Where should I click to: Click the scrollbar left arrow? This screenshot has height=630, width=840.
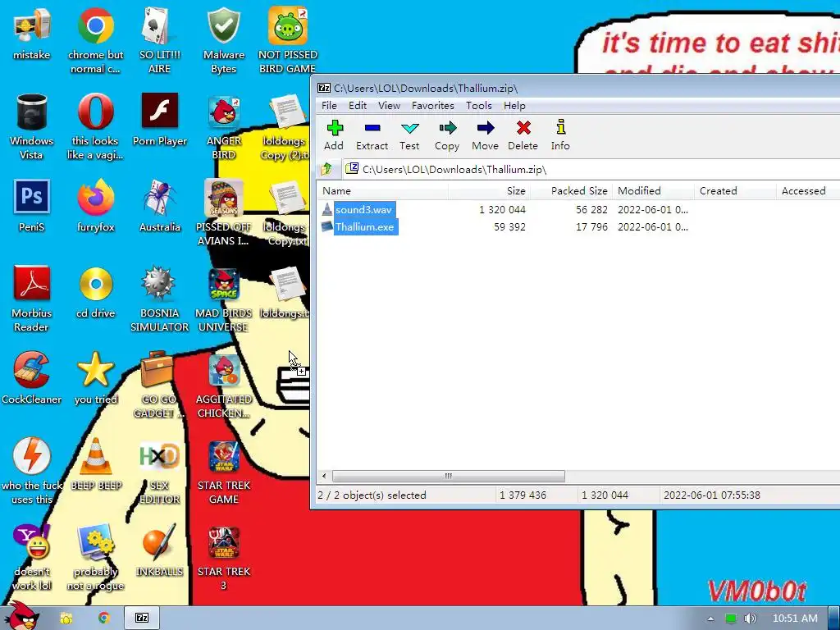324,476
